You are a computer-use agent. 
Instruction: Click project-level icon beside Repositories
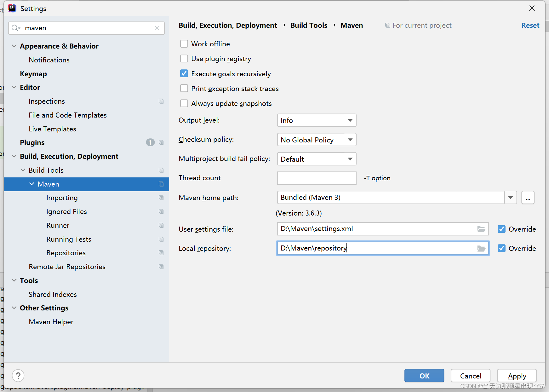(x=161, y=253)
